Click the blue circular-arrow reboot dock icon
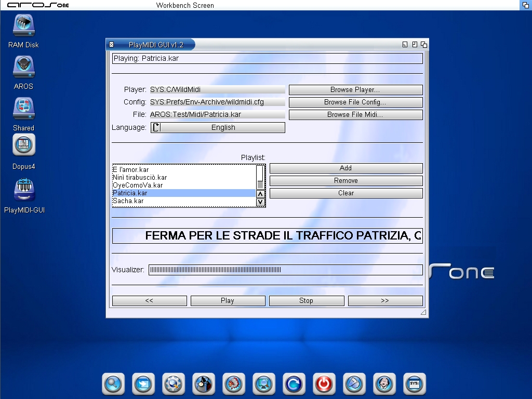 click(x=294, y=384)
